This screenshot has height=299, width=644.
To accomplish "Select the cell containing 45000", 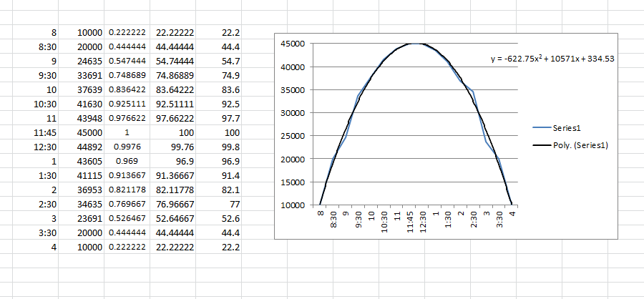I will pos(87,133).
